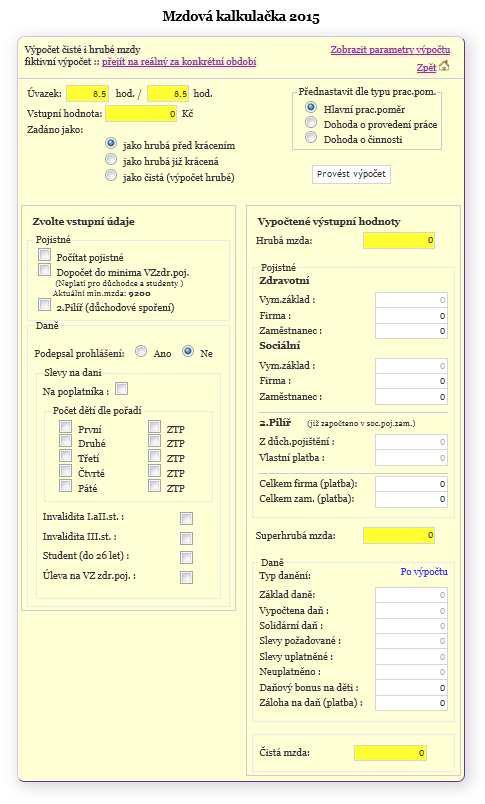Check the Třetí child checkbox
485x804 pixels.
[66, 456]
